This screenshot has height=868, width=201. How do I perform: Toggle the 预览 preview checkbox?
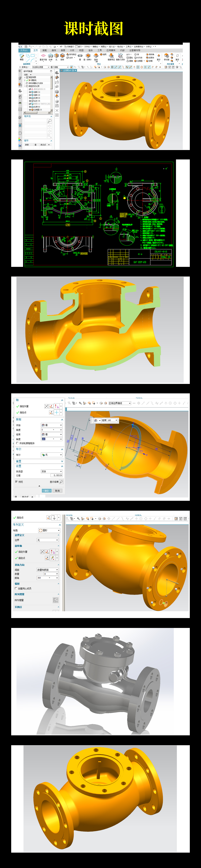pos(16,482)
